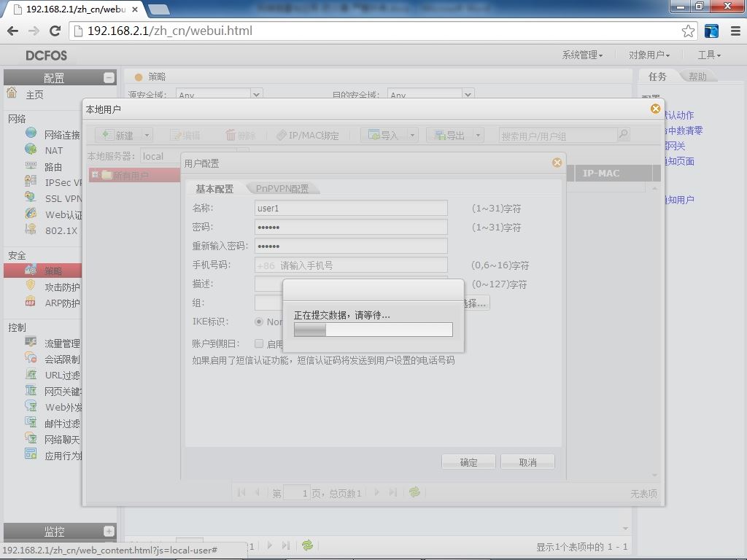Open 流量管理 icon in sidebar

31,341
